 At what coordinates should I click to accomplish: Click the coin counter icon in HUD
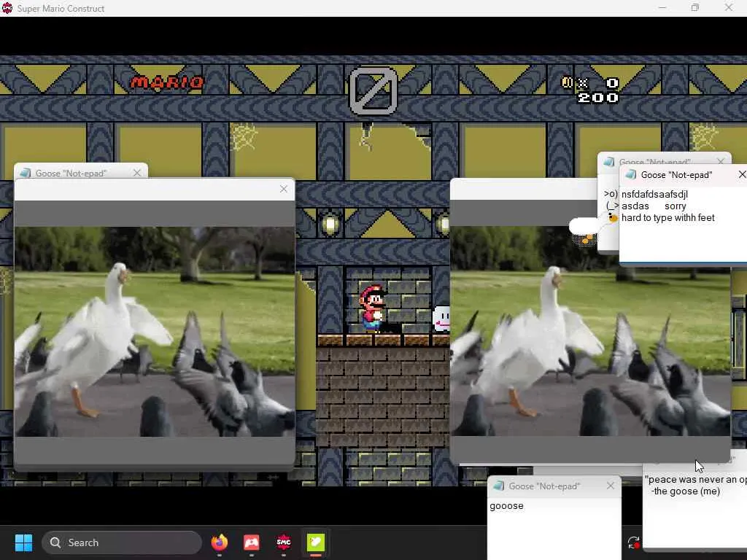(x=567, y=83)
